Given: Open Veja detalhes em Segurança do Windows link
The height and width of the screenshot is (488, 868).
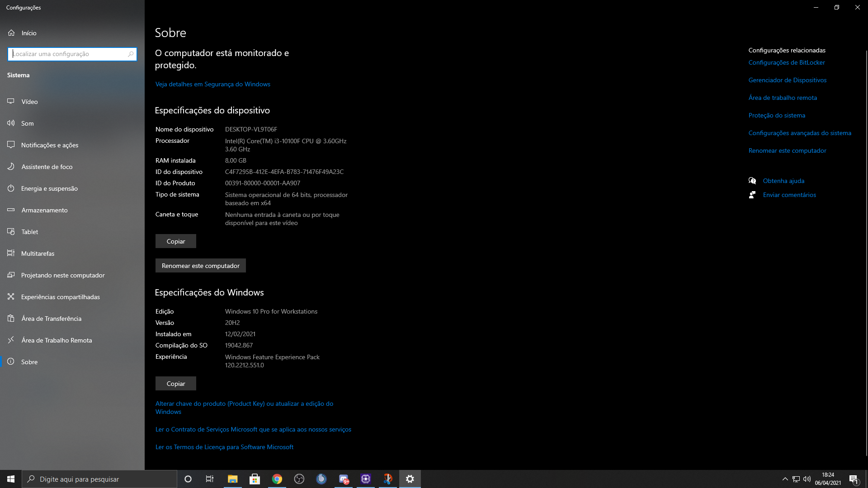Looking at the screenshot, I should tap(212, 84).
